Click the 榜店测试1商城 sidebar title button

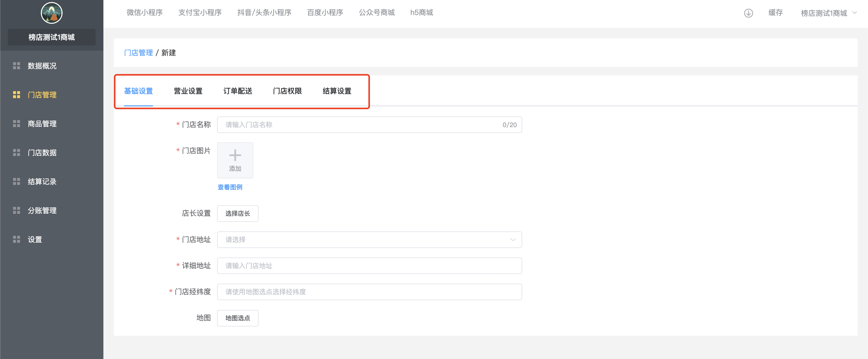pos(51,37)
